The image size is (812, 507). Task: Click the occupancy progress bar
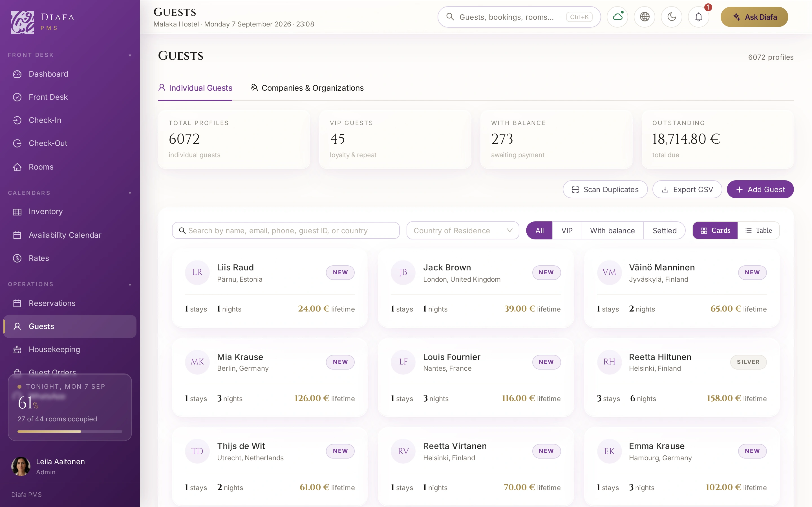point(70,432)
